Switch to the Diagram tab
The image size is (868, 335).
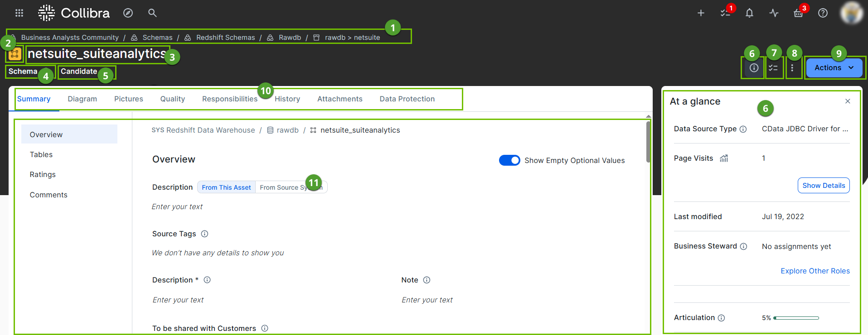pos(82,99)
